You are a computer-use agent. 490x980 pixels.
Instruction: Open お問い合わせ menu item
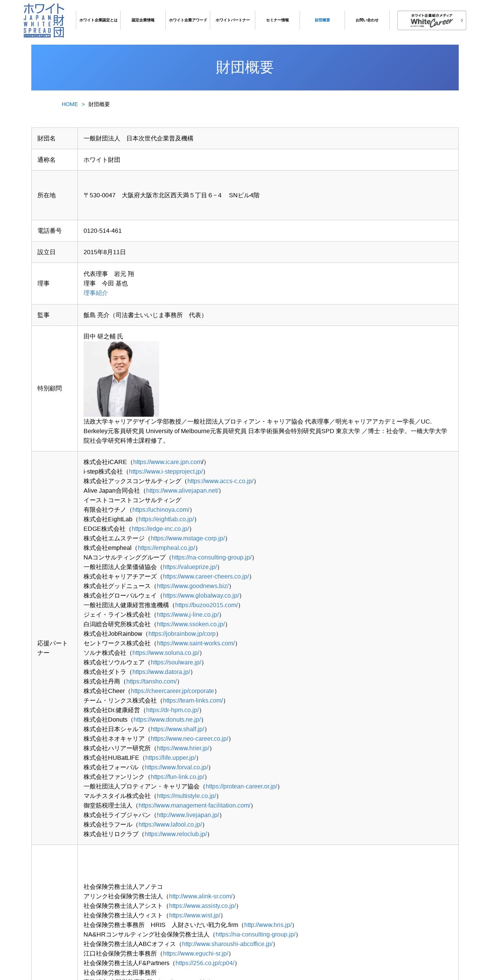367,20
